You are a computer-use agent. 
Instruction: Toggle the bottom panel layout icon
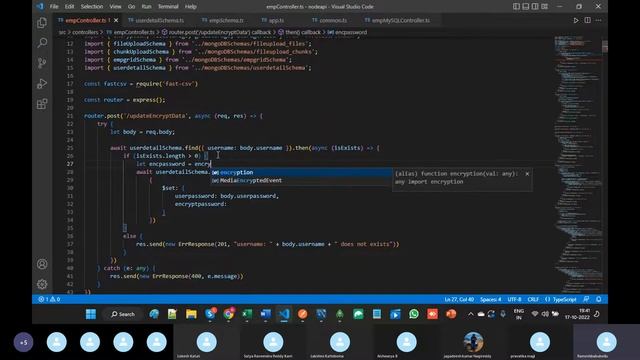526,7
